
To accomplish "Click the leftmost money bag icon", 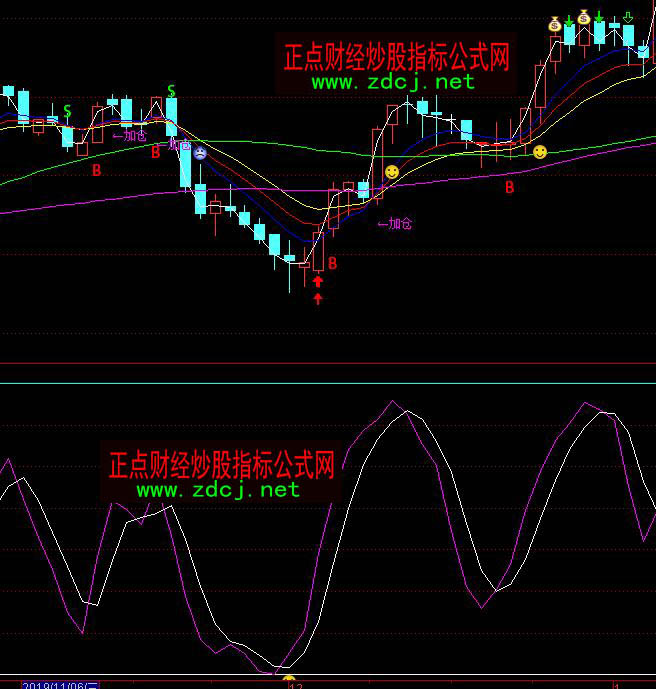I will click(x=555, y=21).
